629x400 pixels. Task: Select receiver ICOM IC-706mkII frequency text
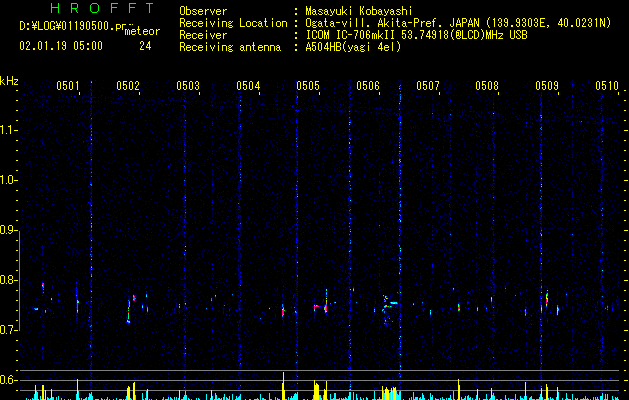pos(416,35)
